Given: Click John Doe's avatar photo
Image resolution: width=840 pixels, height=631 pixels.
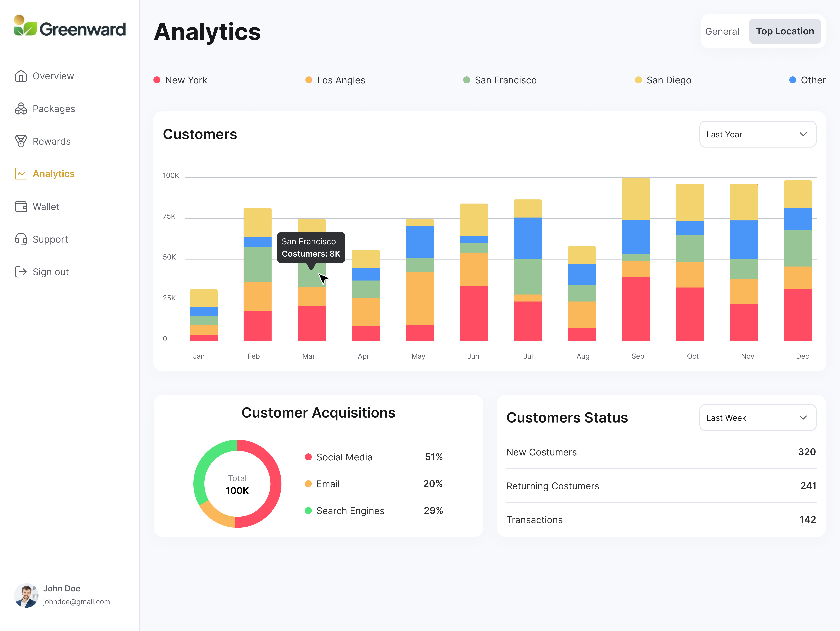Looking at the screenshot, I should [x=26, y=595].
